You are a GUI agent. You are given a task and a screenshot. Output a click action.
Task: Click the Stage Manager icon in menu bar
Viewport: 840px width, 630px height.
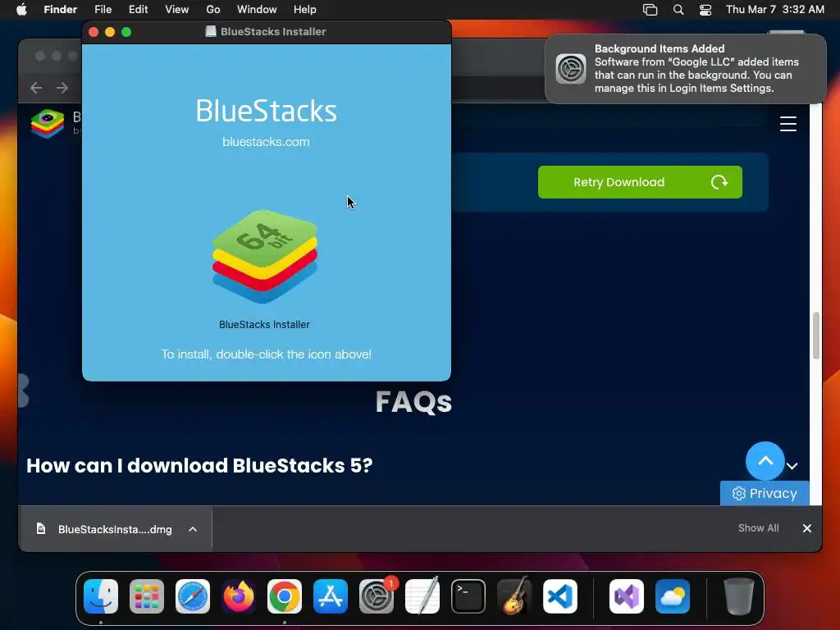[x=650, y=10]
